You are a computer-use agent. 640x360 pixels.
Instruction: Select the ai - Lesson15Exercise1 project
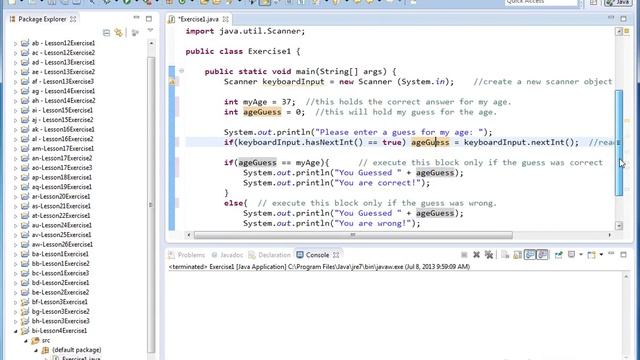click(62, 110)
